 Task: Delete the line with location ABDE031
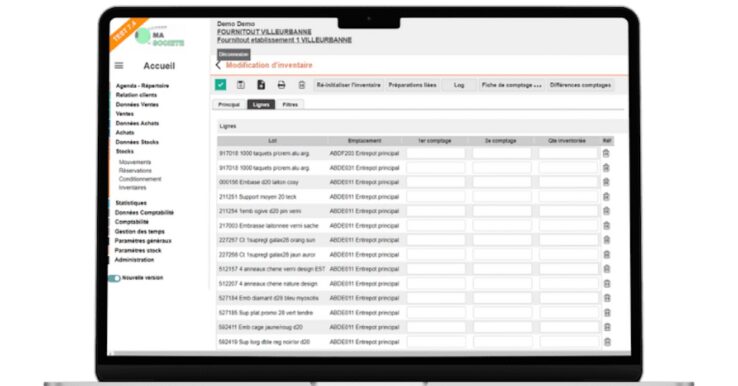[x=606, y=168]
